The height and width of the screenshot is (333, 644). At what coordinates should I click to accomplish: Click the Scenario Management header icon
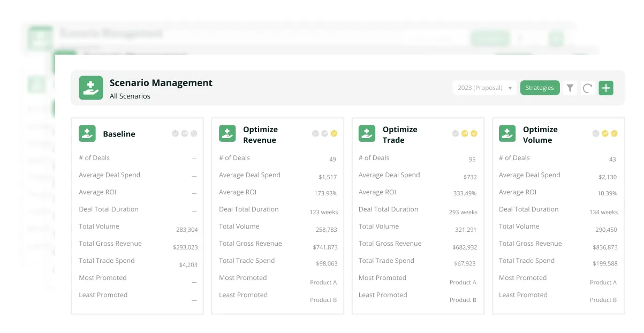click(x=91, y=88)
